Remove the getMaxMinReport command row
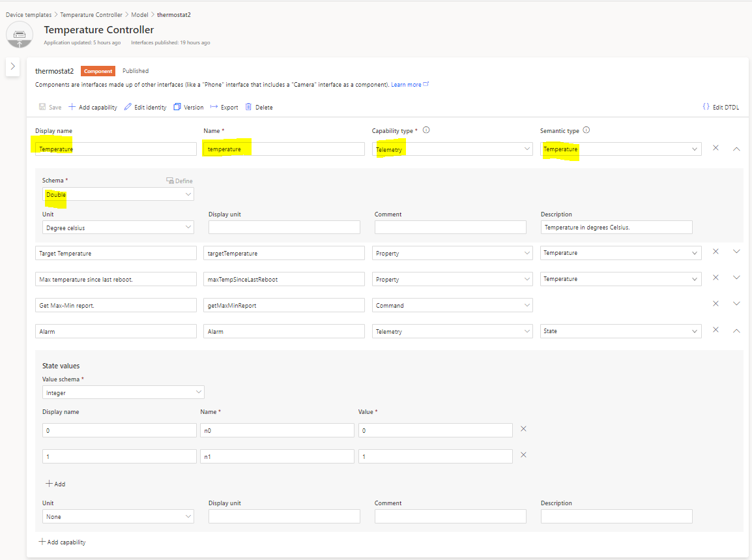 click(x=716, y=303)
